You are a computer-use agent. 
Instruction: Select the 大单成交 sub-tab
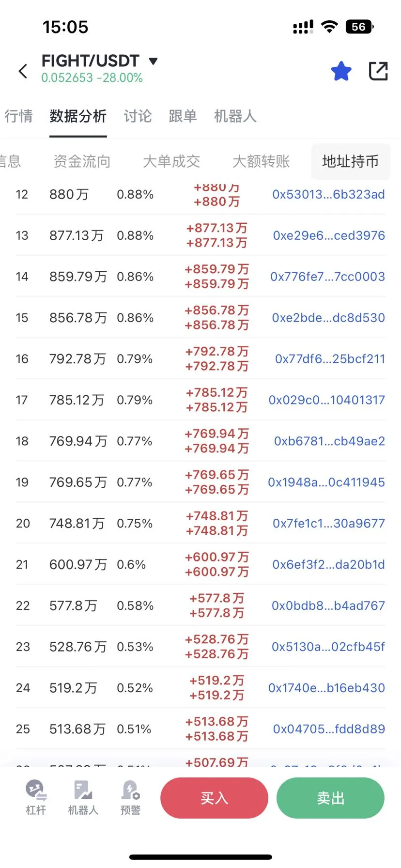click(171, 161)
